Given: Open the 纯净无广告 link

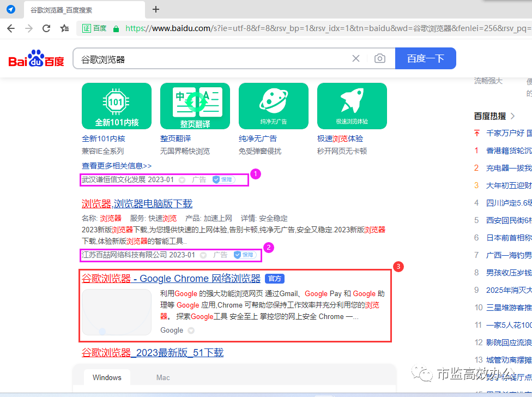Looking at the screenshot, I should coord(258,139).
